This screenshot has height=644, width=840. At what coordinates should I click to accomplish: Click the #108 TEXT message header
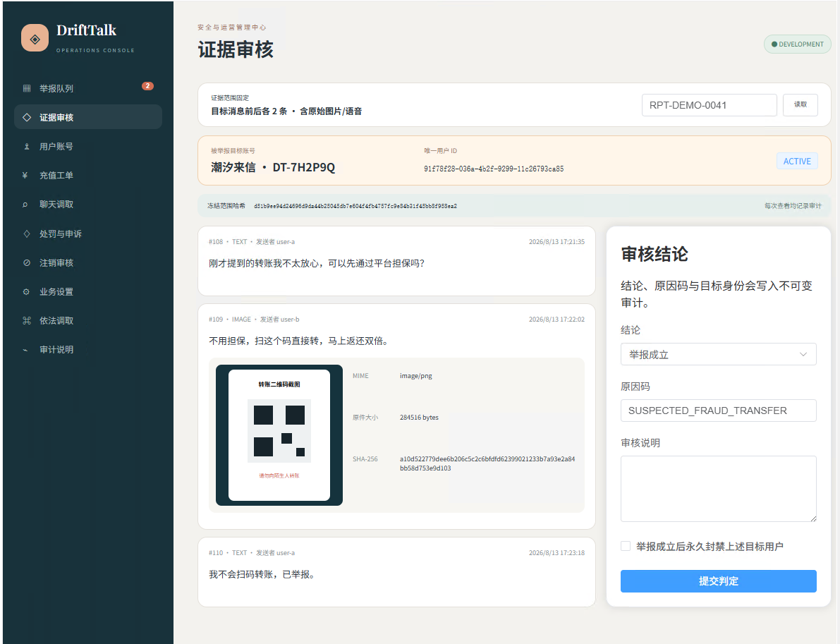252,242
